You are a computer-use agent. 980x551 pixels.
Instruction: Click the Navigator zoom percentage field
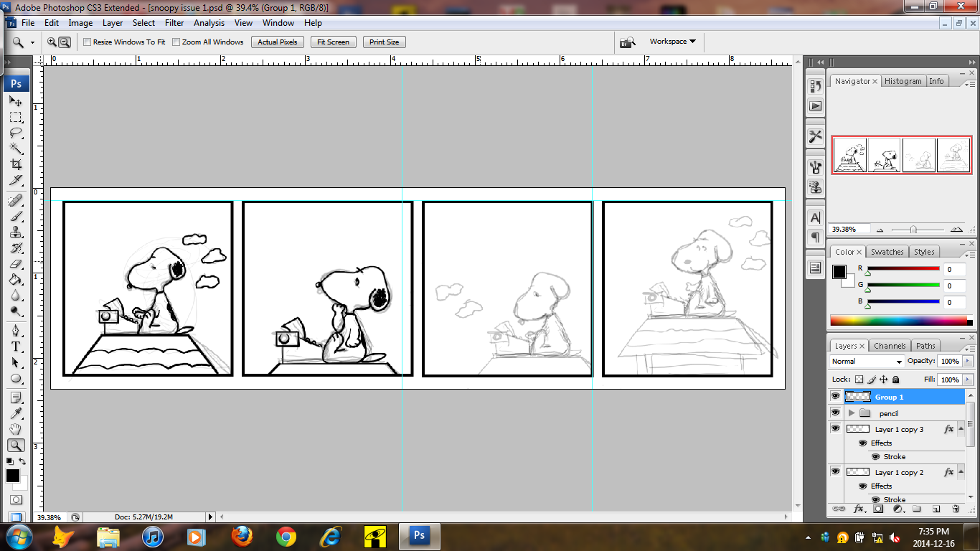click(x=850, y=230)
